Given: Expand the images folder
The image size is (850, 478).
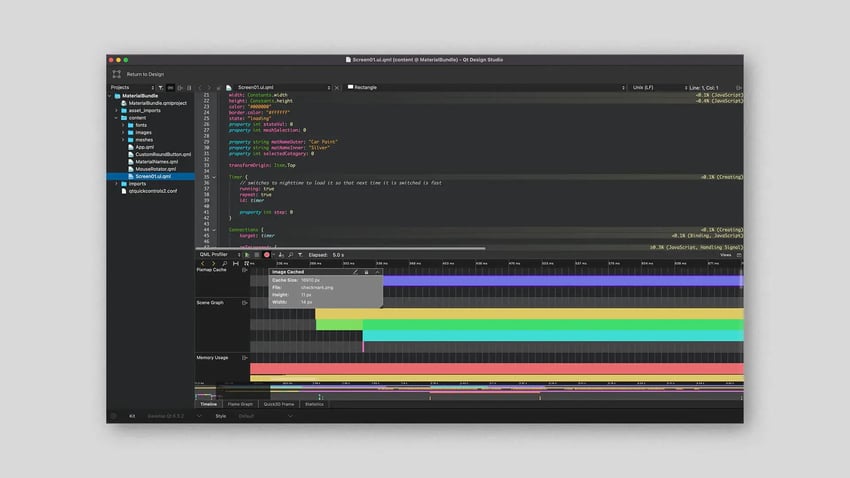Looking at the screenshot, I should [x=123, y=132].
